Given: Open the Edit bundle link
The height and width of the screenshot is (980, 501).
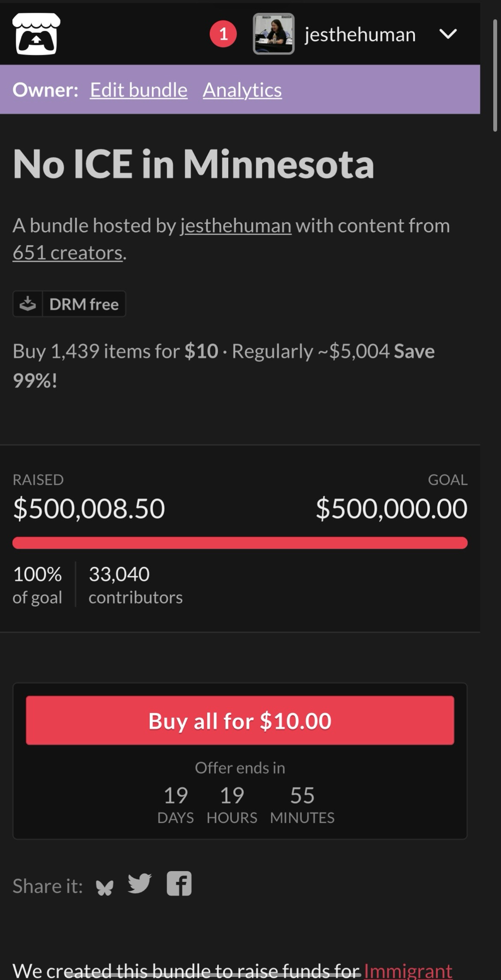Looking at the screenshot, I should pyautogui.click(x=139, y=90).
